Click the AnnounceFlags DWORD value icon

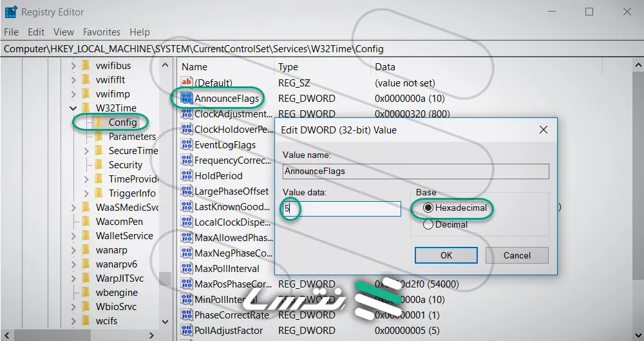(x=187, y=99)
